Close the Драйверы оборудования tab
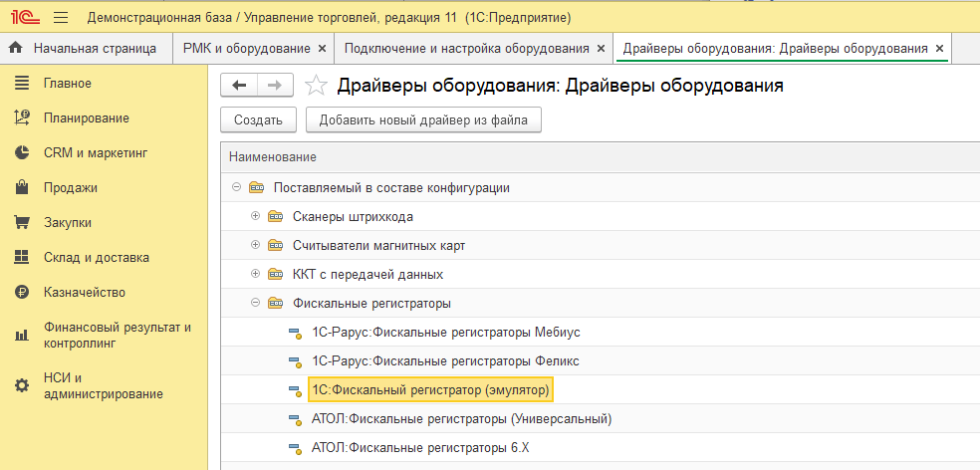The height and width of the screenshot is (470, 980). pos(939,48)
